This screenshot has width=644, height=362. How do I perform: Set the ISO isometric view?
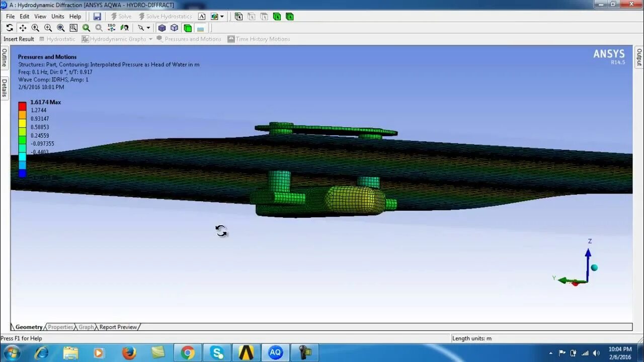click(x=112, y=28)
